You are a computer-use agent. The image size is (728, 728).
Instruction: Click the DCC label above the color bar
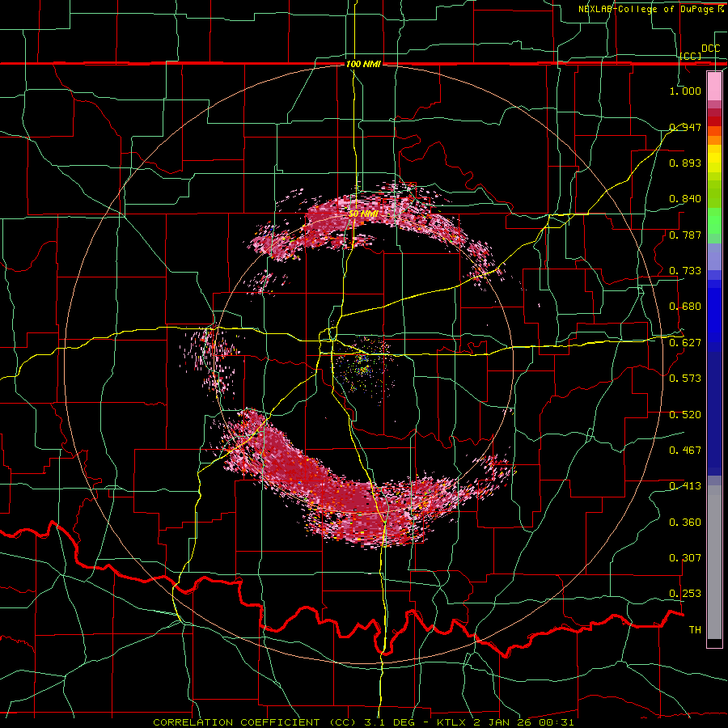(710, 48)
